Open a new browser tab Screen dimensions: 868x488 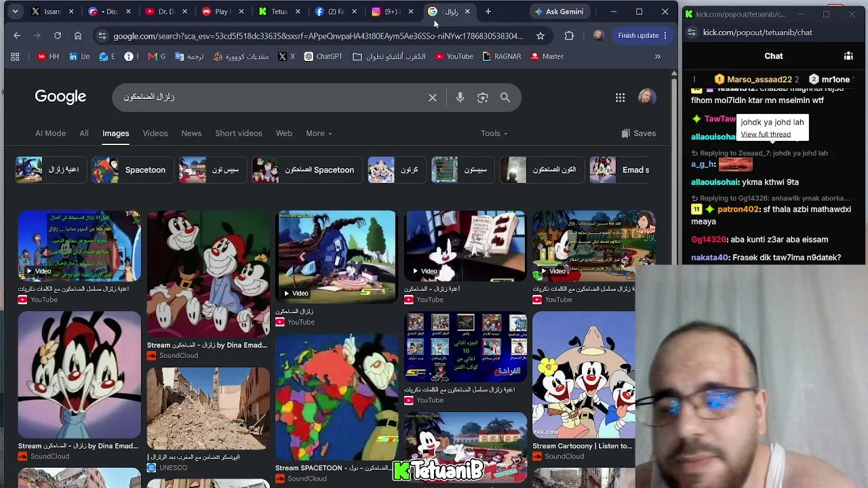coord(488,12)
